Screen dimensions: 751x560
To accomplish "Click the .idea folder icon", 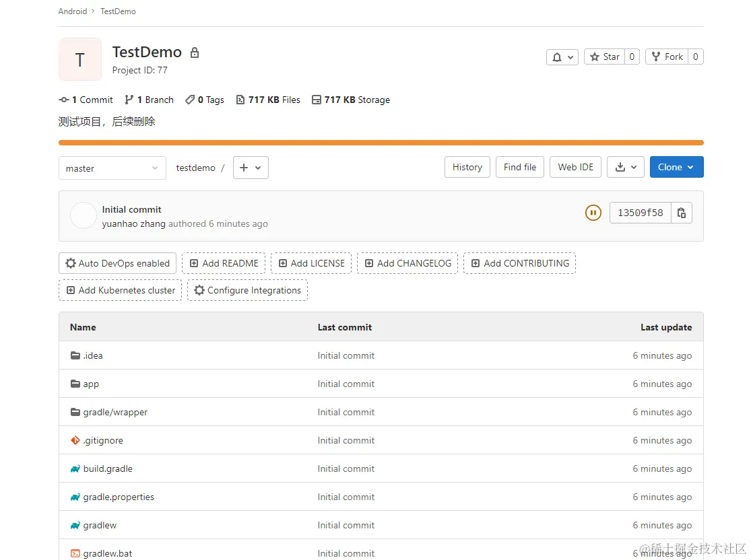I will (x=75, y=355).
